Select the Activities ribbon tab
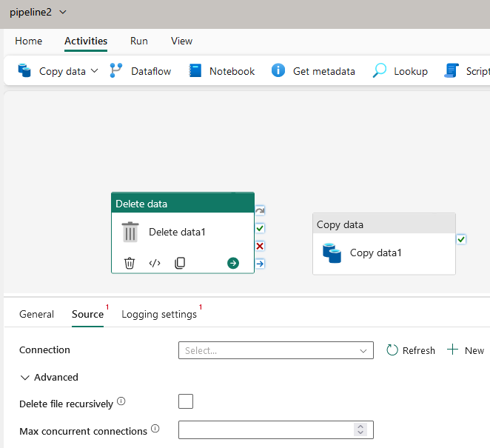 [x=86, y=41]
